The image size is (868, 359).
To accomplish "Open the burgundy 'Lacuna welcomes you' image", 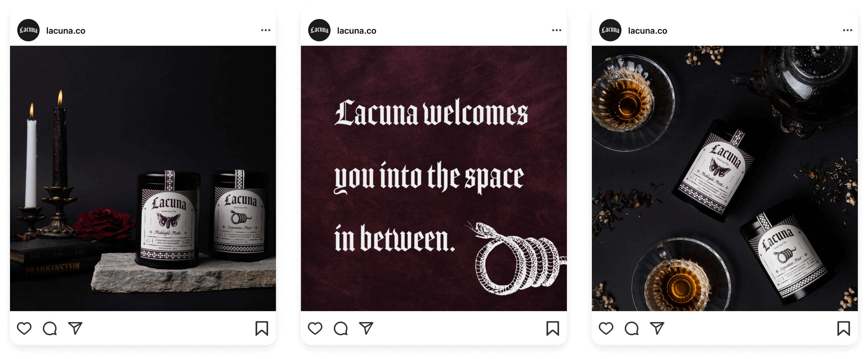I will coord(434,178).
